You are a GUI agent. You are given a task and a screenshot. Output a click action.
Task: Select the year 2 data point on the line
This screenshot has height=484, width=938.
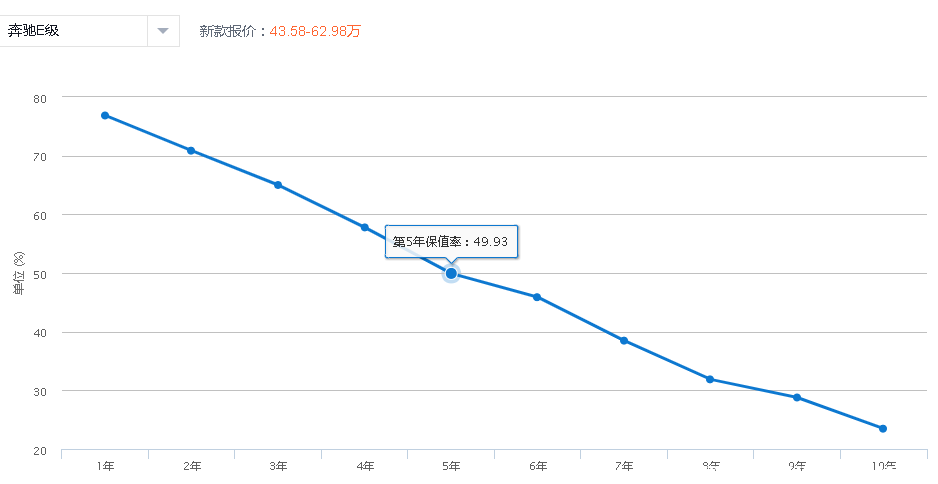pyautogui.click(x=191, y=151)
